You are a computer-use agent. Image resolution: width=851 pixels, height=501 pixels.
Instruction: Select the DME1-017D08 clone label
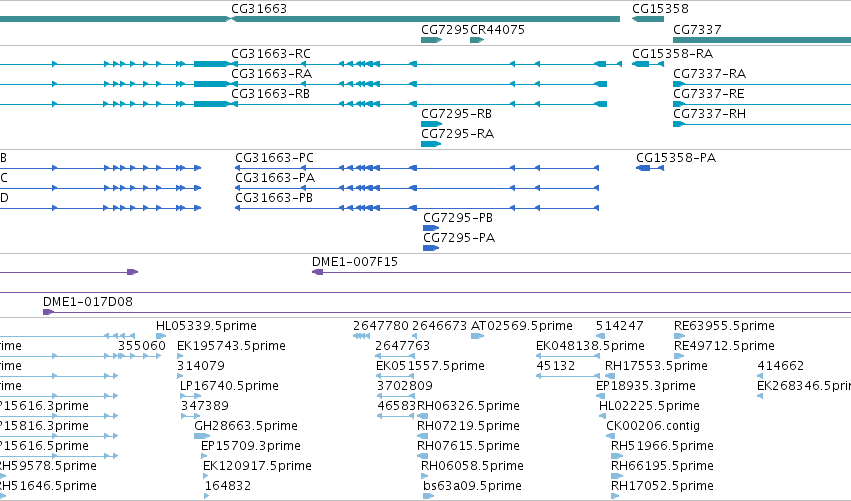tap(88, 302)
